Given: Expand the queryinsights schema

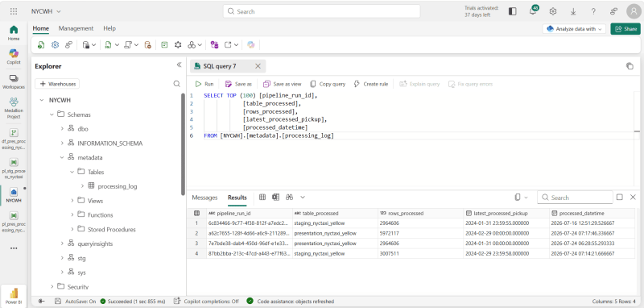Looking at the screenshot, I should coord(62,243).
